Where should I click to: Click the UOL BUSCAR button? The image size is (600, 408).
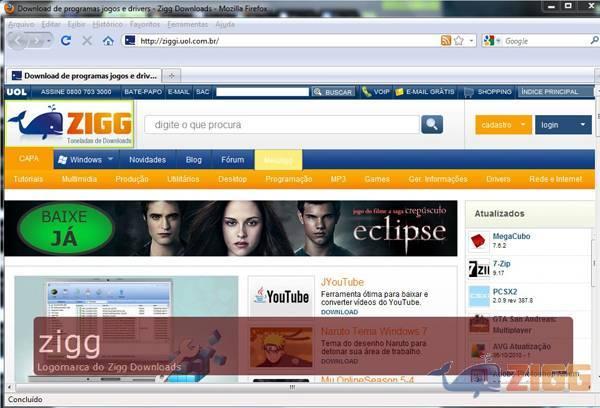(333, 92)
